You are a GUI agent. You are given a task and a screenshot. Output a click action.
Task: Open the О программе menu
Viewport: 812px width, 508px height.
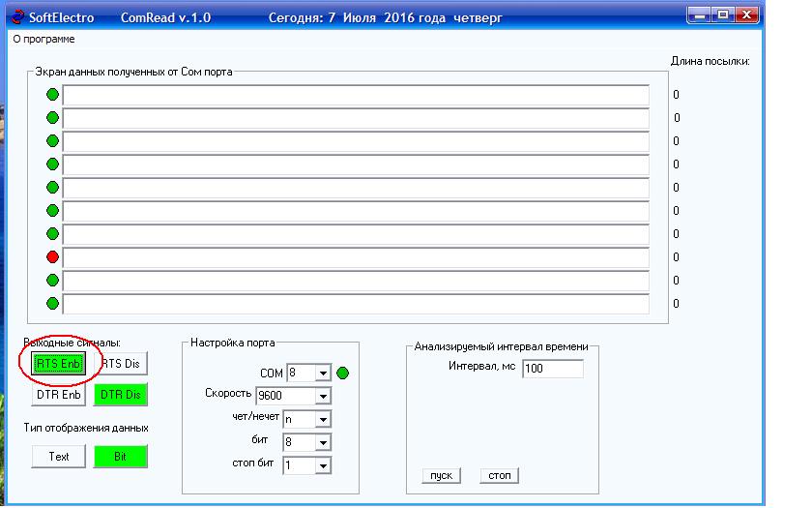pyautogui.click(x=43, y=40)
